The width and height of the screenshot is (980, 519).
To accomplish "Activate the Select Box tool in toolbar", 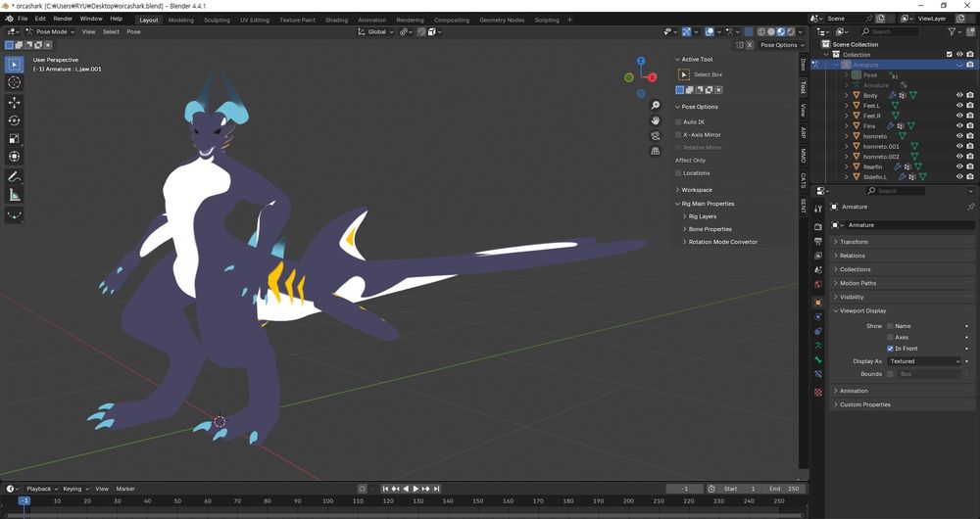I will [15, 65].
